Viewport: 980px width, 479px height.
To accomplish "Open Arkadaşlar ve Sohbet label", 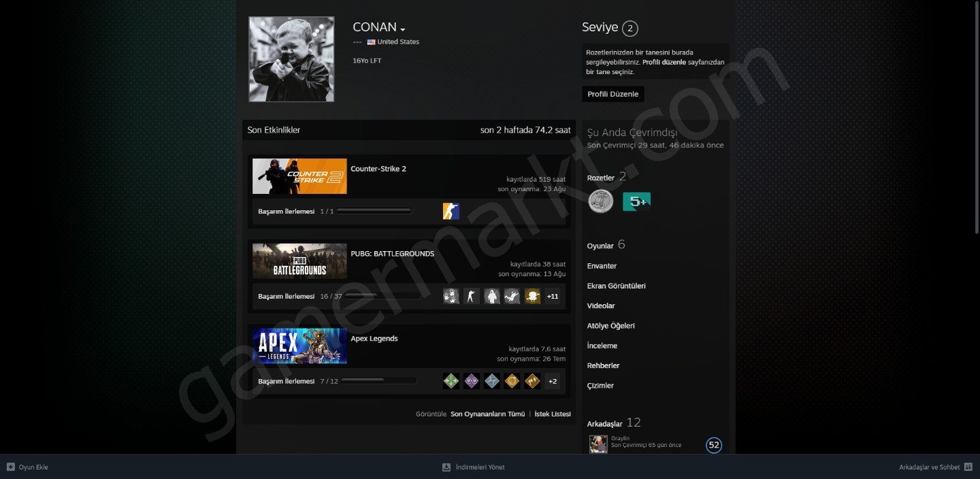I will tap(930, 467).
